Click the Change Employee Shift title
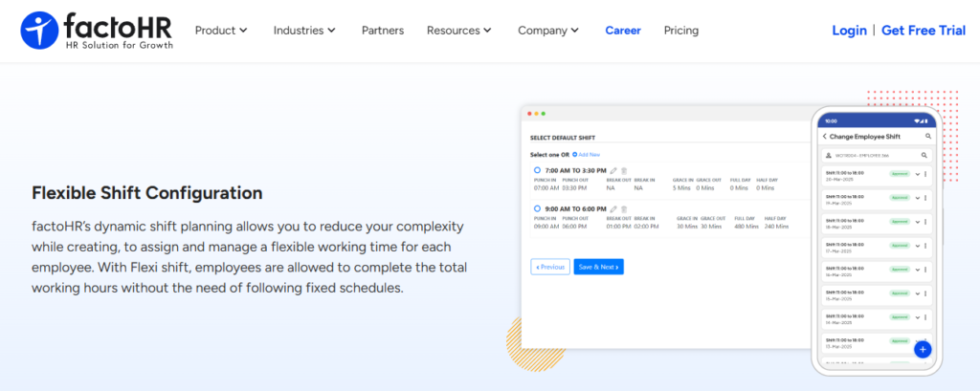 coord(865,136)
